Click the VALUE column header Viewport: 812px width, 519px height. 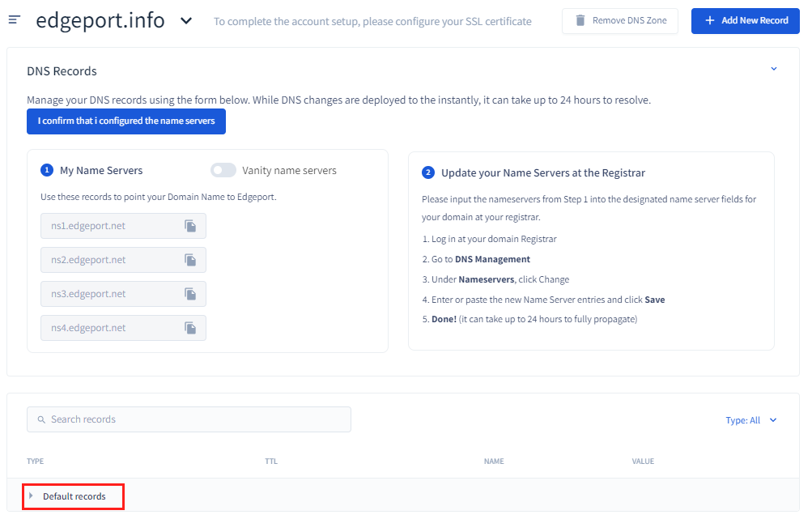pyautogui.click(x=643, y=462)
